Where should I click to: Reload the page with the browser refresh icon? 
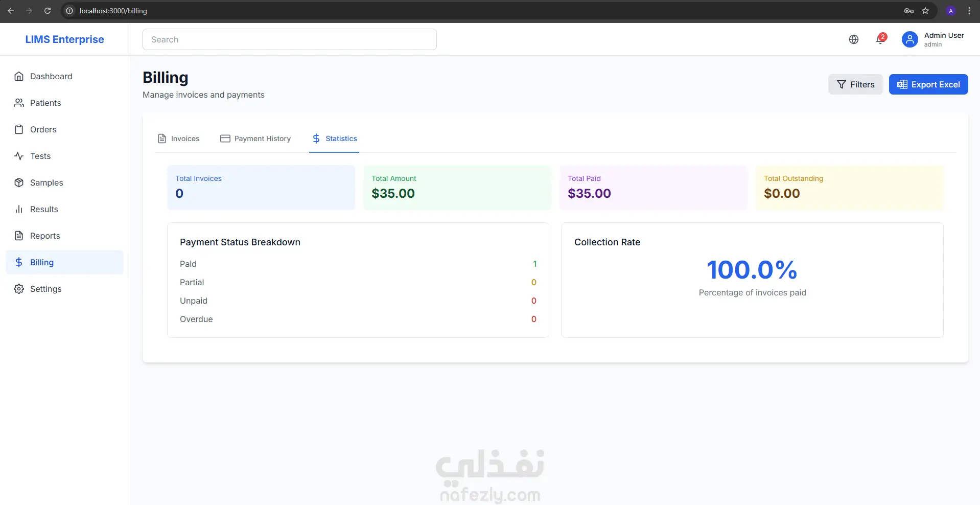click(x=48, y=11)
